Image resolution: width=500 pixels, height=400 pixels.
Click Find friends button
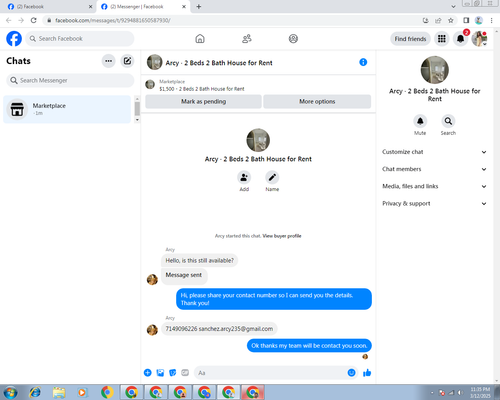click(410, 39)
